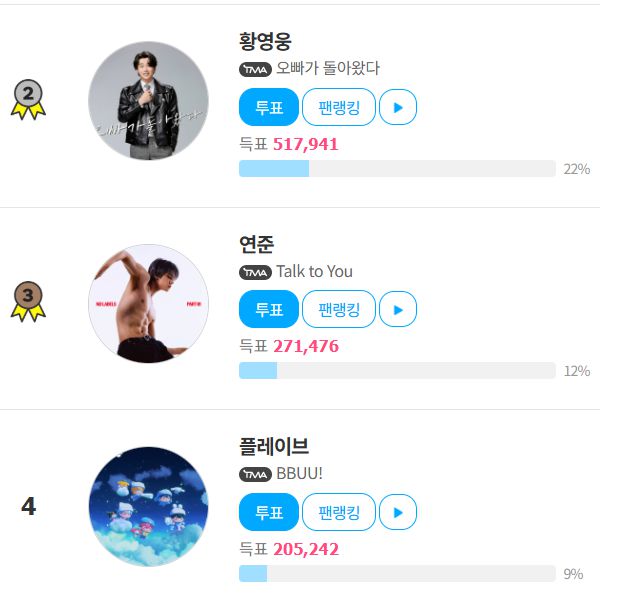Click the TMA badge beside Talk to You
The height and width of the screenshot is (608, 635).
(x=255, y=272)
